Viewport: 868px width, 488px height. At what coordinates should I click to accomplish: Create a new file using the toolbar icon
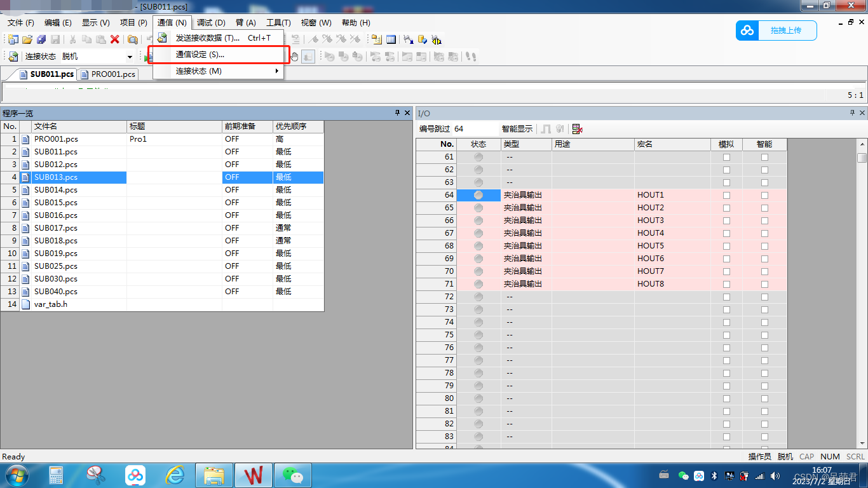pyautogui.click(x=13, y=39)
